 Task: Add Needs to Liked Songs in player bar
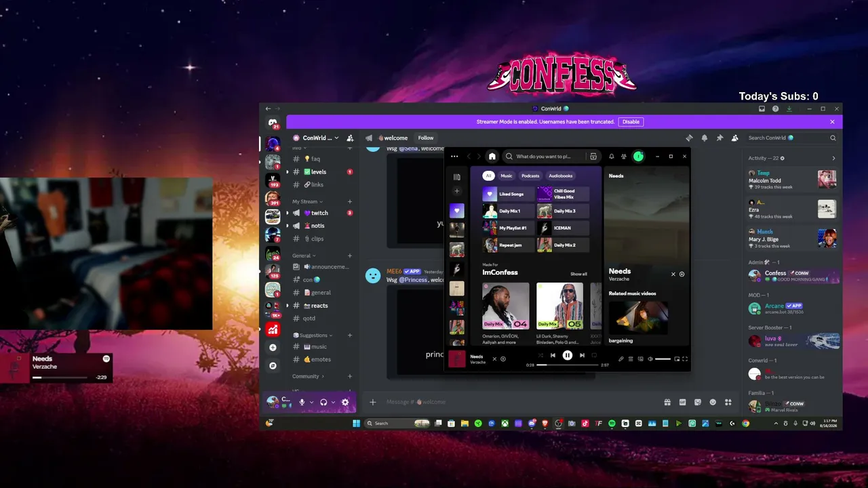pyautogui.click(x=503, y=359)
